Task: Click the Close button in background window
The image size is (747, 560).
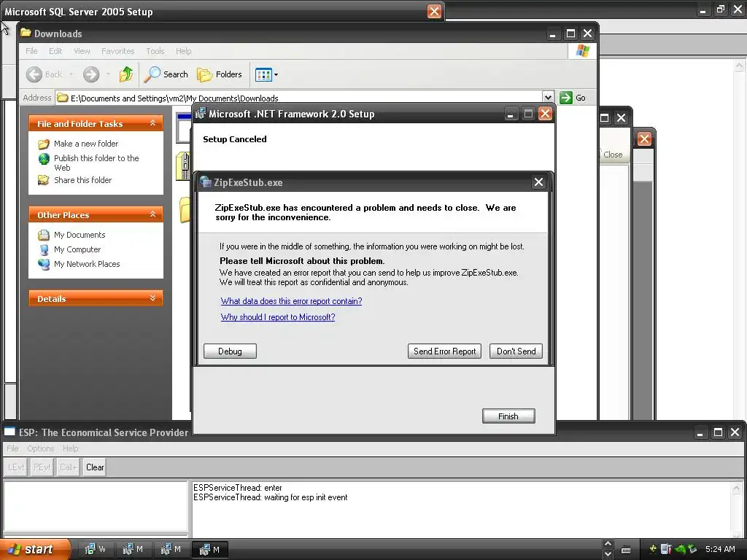Action: (x=613, y=155)
